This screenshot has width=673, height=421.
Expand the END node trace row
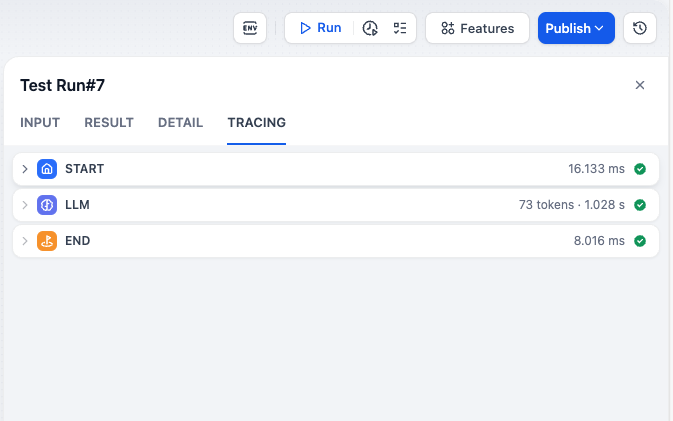coord(25,241)
